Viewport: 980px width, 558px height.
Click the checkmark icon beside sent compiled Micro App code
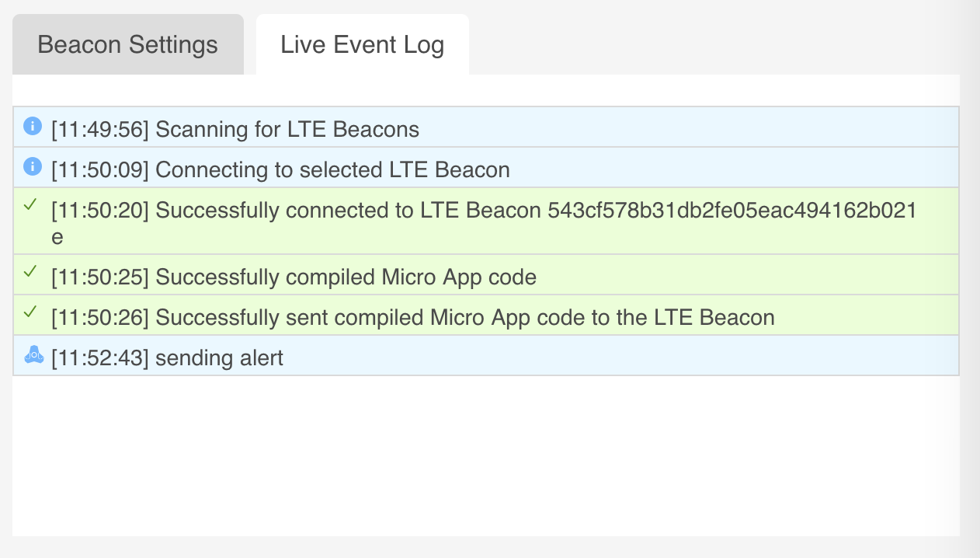pyautogui.click(x=31, y=312)
